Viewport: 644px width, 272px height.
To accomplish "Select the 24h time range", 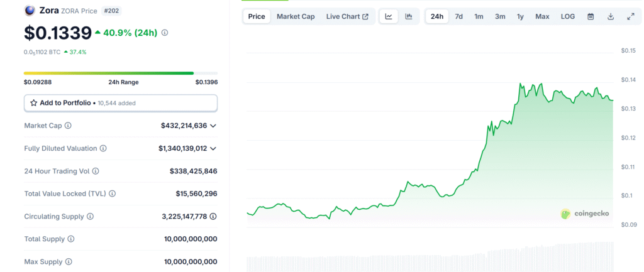I will pyautogui.click(x=436, y=16).
